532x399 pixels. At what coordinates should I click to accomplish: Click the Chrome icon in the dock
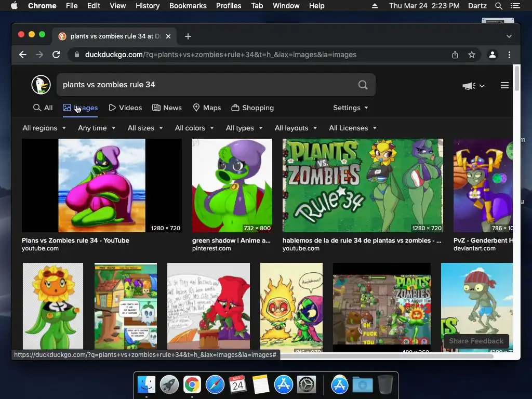[192, 385]
